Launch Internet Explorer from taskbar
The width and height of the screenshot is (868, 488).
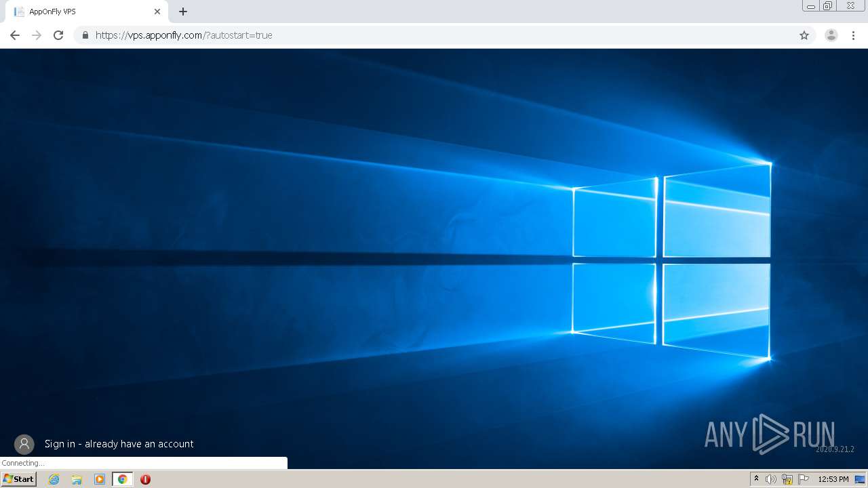tap(54, 479)
